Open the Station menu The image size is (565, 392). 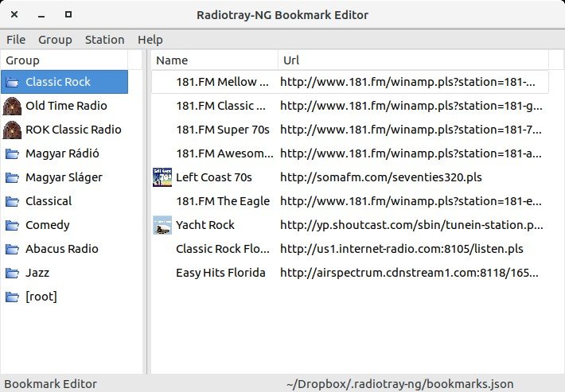point(104,40)
